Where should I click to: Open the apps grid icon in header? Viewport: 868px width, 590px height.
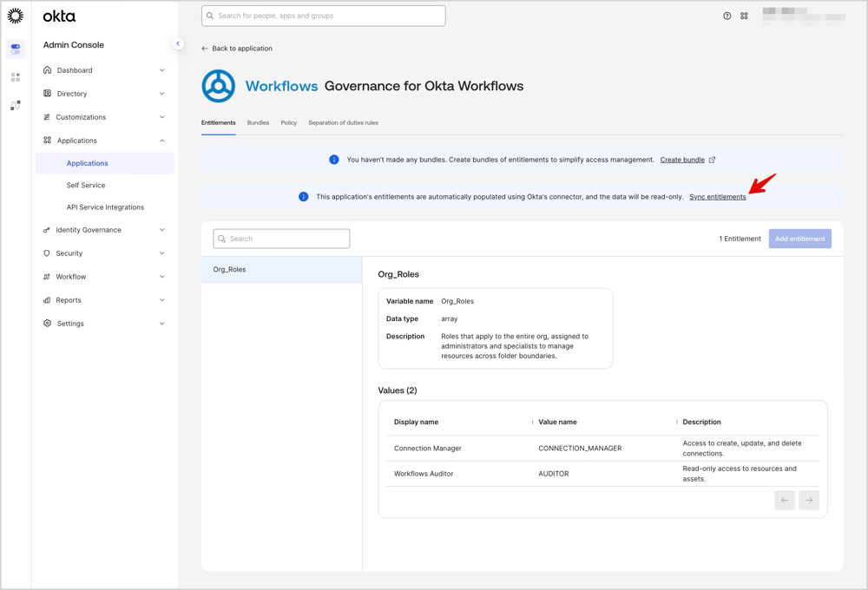pos(744,16)
